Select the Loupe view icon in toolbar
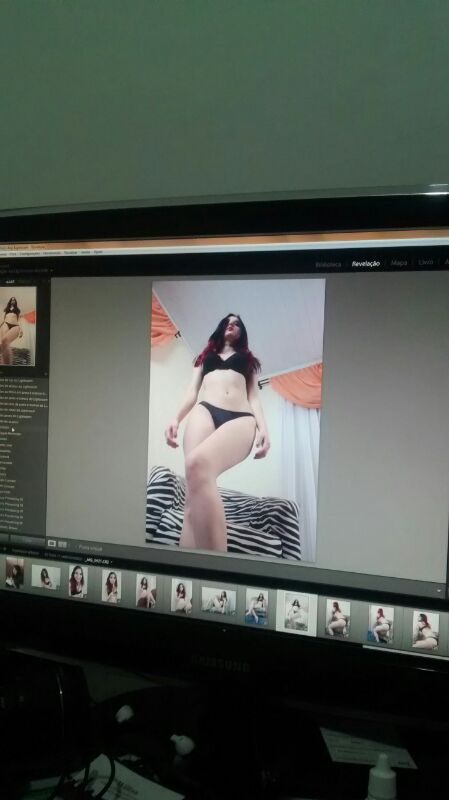 (x=52, y=543)
